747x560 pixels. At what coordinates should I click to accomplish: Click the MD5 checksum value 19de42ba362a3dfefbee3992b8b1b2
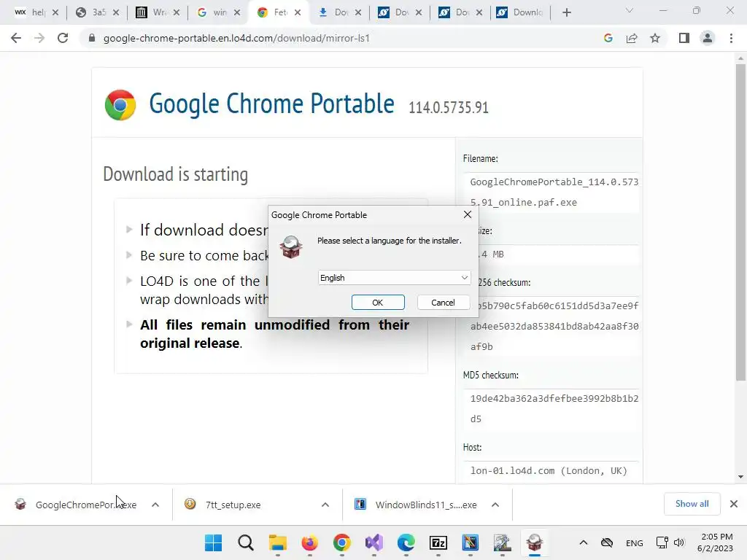[554, 398]
